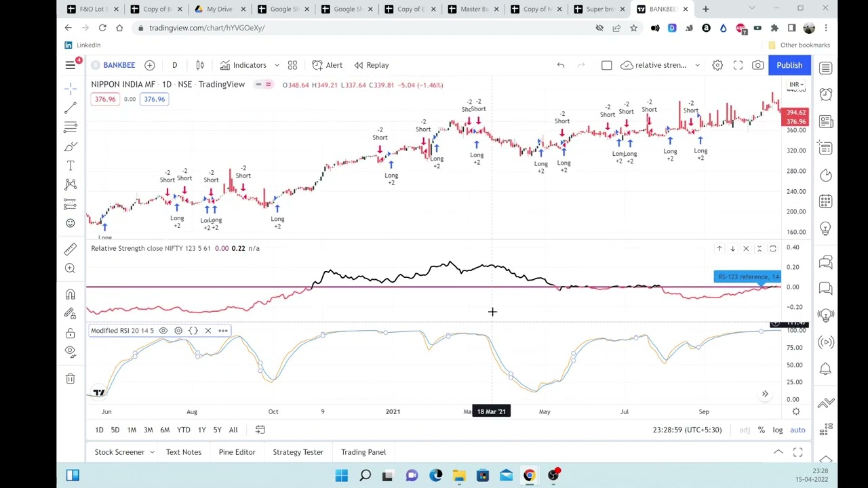Open Modified RSI more options menu

click(223, 331)
